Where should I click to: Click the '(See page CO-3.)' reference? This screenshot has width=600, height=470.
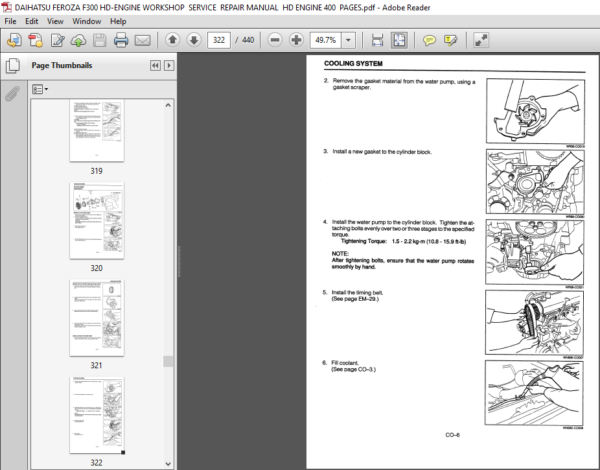point(354,369)
